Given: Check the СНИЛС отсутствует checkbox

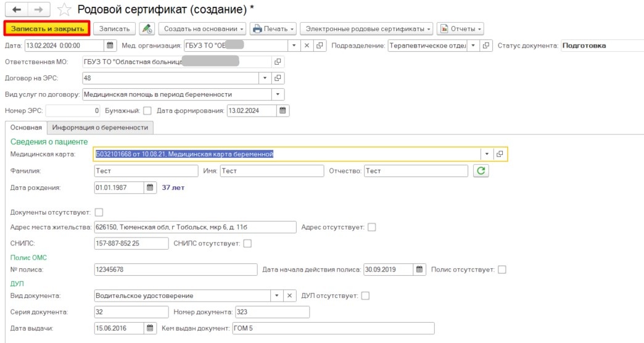Looking at the screenshot, I should (247, 244).
